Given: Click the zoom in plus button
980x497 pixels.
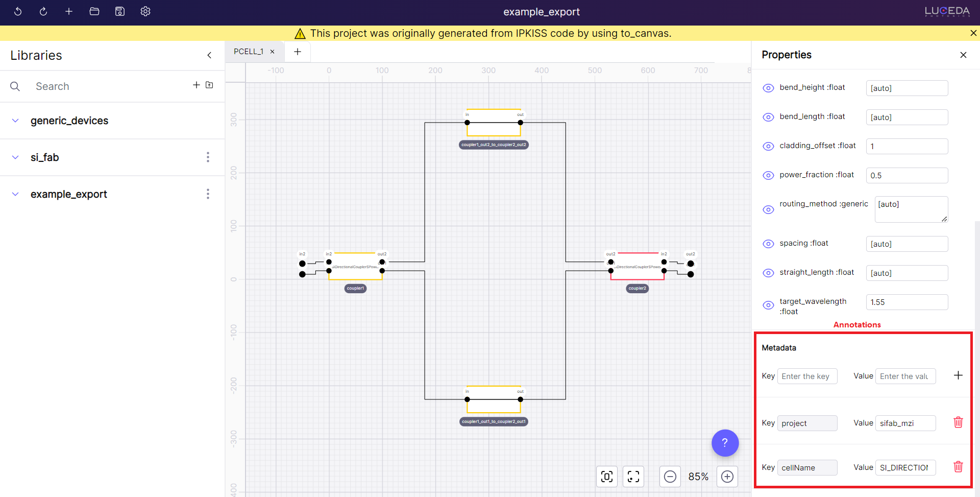Looking at the screenshot, I should click(x=727, y=477).
